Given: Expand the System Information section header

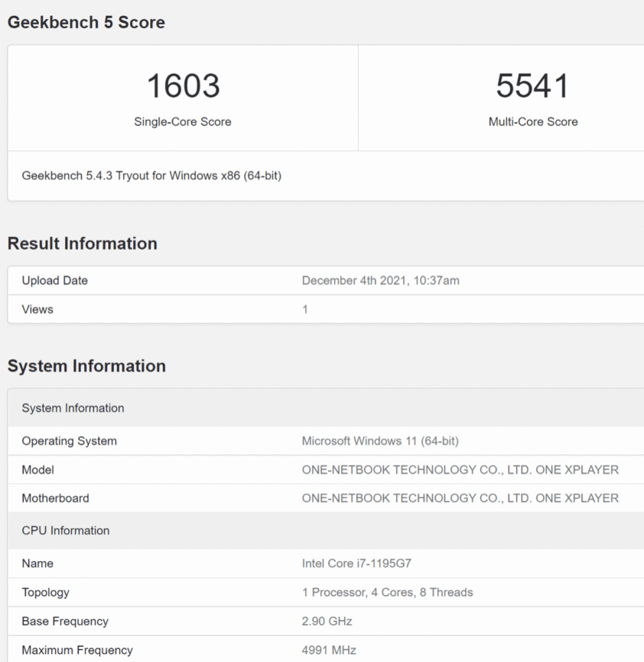Looking at the screenshot, I should coord(86,365).
